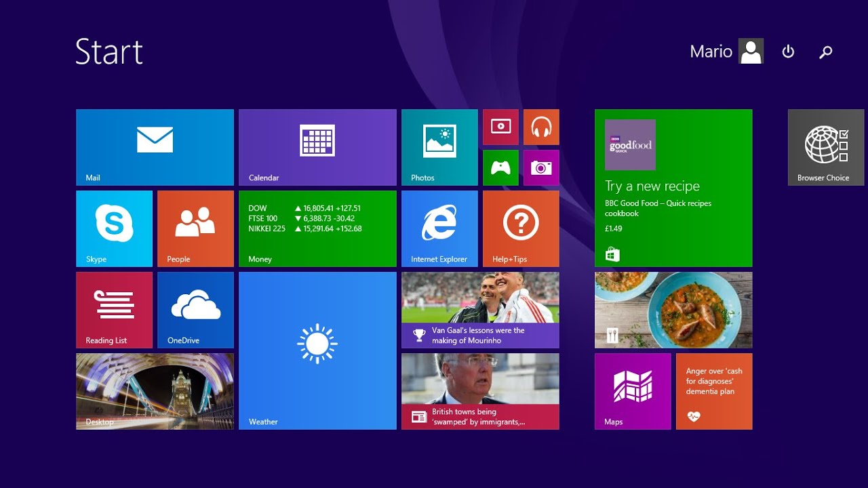Switch to the Desktop tile
The width and height of the screenshot is (868, 488).
pos(155,391)
